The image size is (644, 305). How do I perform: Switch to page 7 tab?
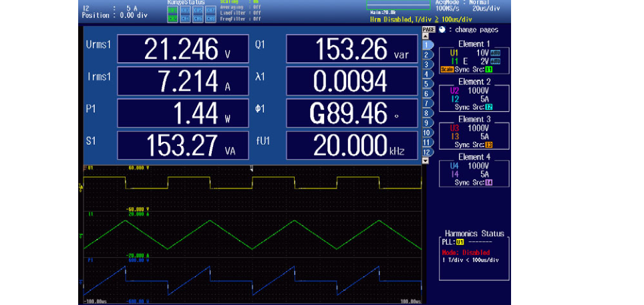(428, 103)
